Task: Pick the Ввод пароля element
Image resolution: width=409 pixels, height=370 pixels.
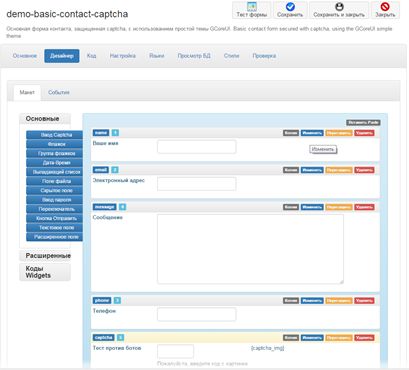Action: pos(54,200)
